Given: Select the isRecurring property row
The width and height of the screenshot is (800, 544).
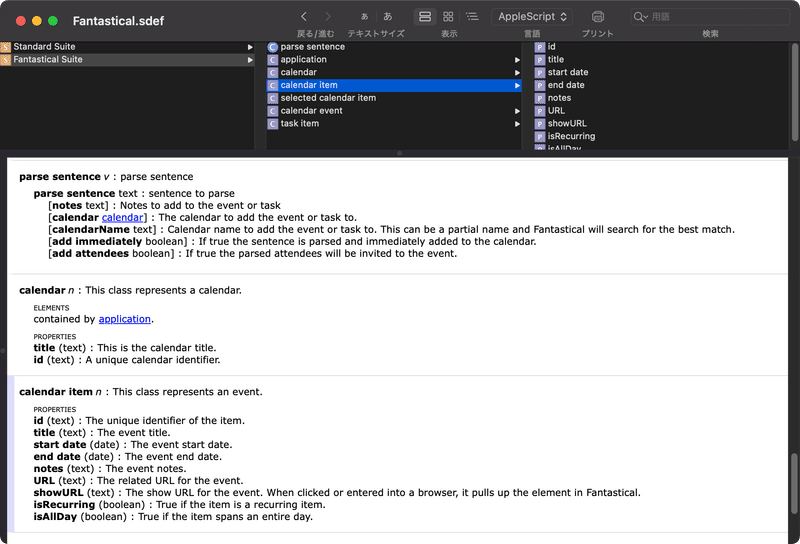Looking at the screenshot, I should 661,136.
